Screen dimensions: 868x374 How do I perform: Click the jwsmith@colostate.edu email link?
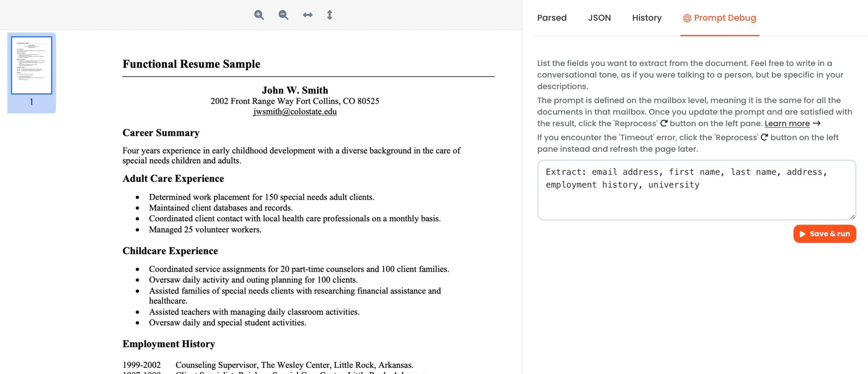click(x=295, y=112)
